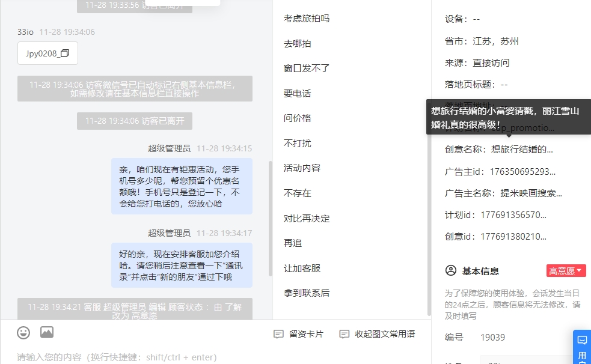Viewport: 591px width, 364px height.
Task: Click 省市 江苏，苏州 text
Action: pos(482,41)
